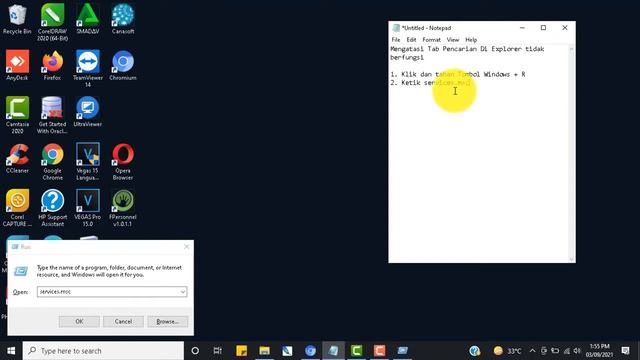Select the SMADAV desktop shortcut
The image size is (640, 360).
(88, 19)
